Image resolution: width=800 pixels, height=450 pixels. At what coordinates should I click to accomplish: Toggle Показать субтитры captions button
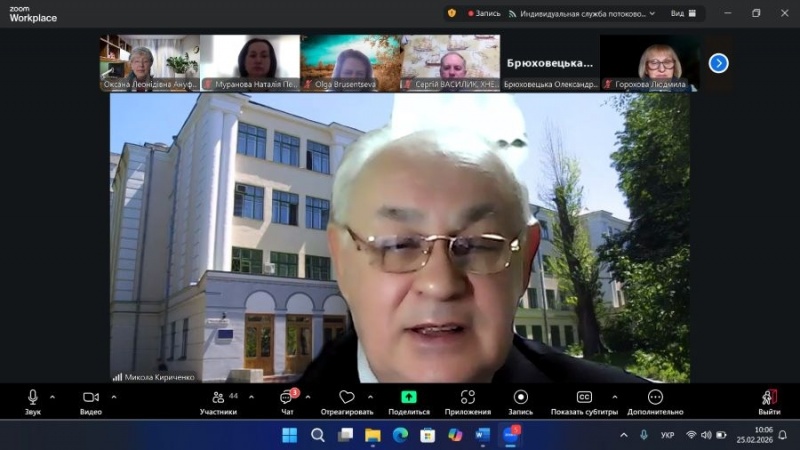pos(585,398)
